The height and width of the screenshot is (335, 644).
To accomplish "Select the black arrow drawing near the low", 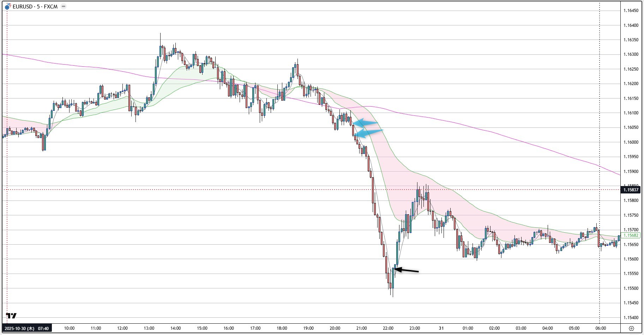I will (x=407, y=271).
